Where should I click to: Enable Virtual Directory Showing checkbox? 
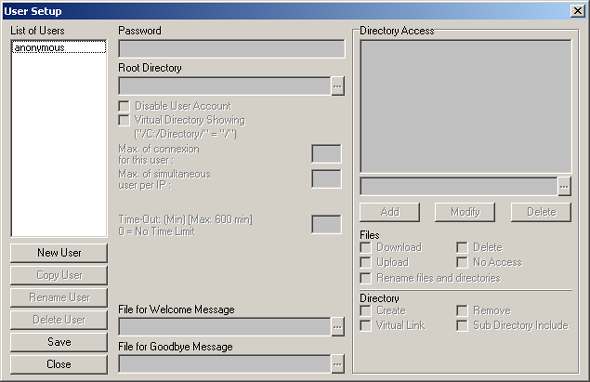point(124,120)
